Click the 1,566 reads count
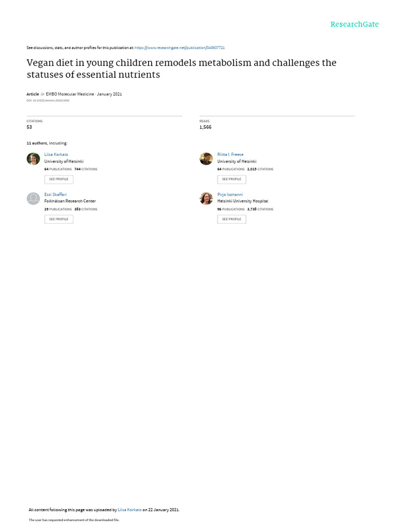Screen dimensions: 399x532 (205, 127)
